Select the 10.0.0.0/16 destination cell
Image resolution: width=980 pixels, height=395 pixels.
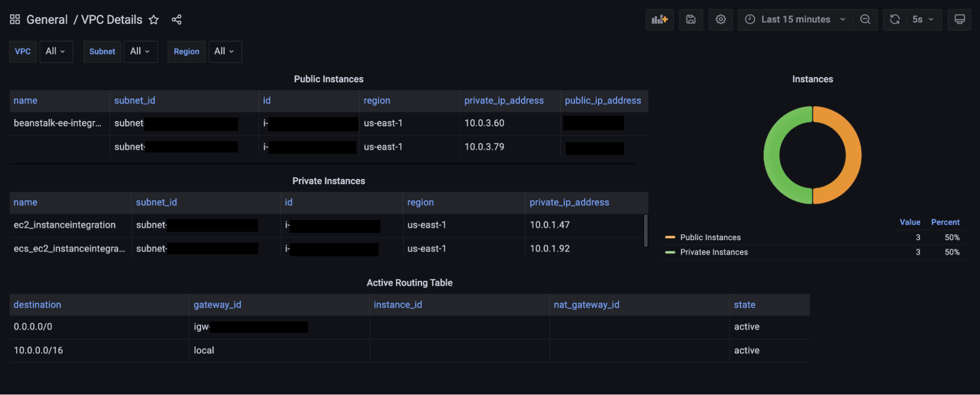coord(99,350)
